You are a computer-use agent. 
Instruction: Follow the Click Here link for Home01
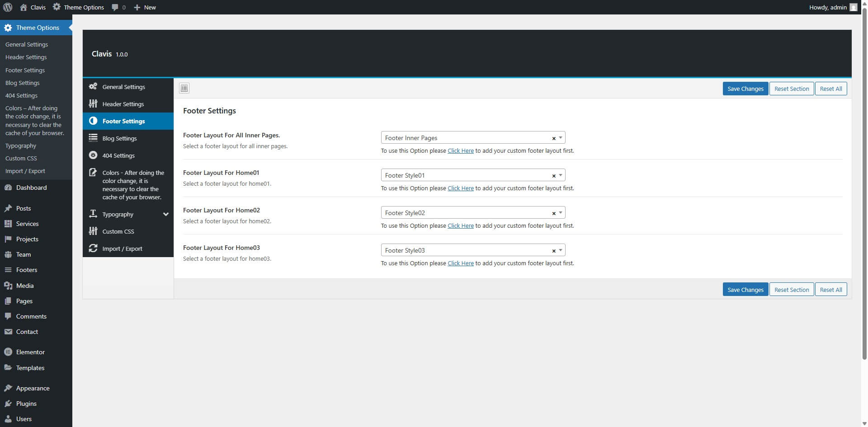click(460, 188)
